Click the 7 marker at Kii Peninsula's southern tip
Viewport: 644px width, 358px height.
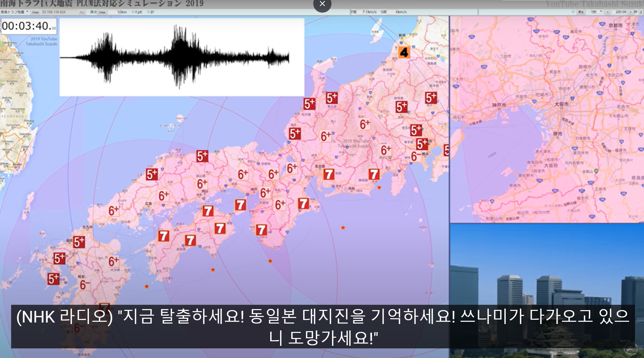pos(261,230)
